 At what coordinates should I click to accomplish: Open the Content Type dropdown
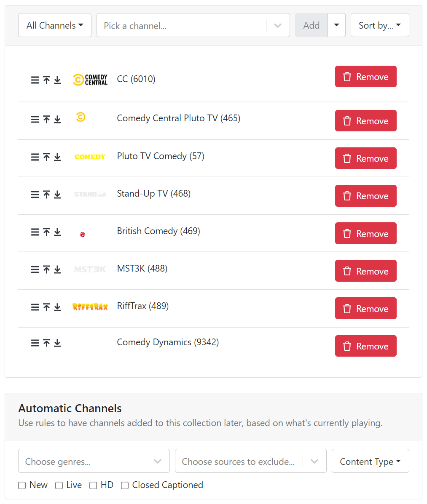point(370,461)
